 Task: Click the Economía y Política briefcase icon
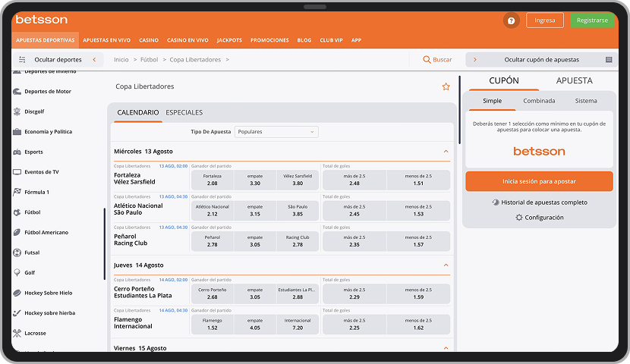point(17,132)
